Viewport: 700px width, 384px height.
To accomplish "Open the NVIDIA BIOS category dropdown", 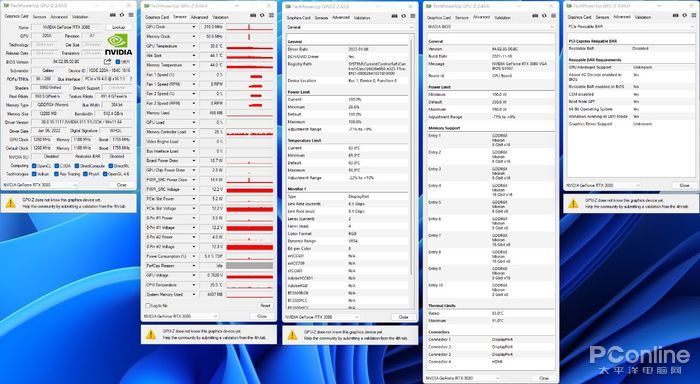I will click(x=490, y=27).
